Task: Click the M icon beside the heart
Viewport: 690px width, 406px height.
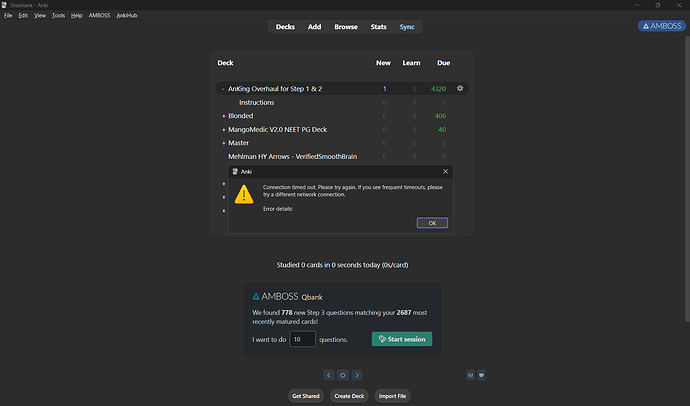Action: click(470, 375)
